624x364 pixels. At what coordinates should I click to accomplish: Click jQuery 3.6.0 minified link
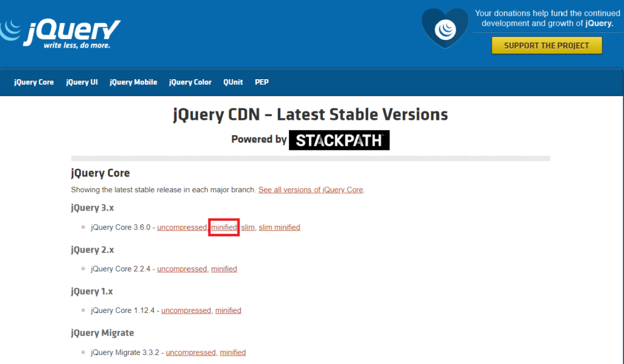[x=224, y=228]
